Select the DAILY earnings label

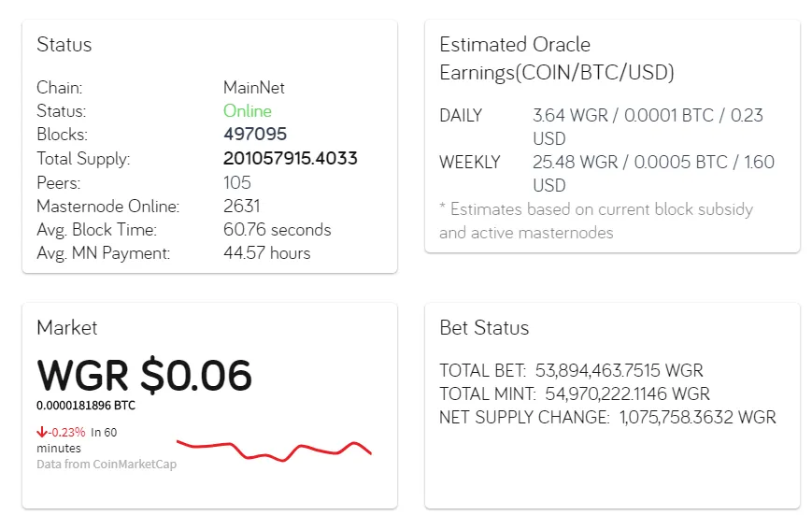[461, 116]
